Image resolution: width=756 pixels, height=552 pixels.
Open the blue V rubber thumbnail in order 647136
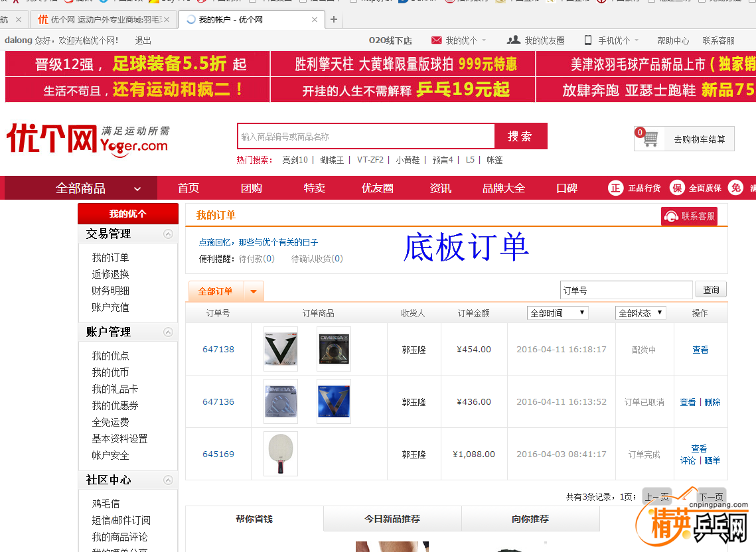[334, 401]
